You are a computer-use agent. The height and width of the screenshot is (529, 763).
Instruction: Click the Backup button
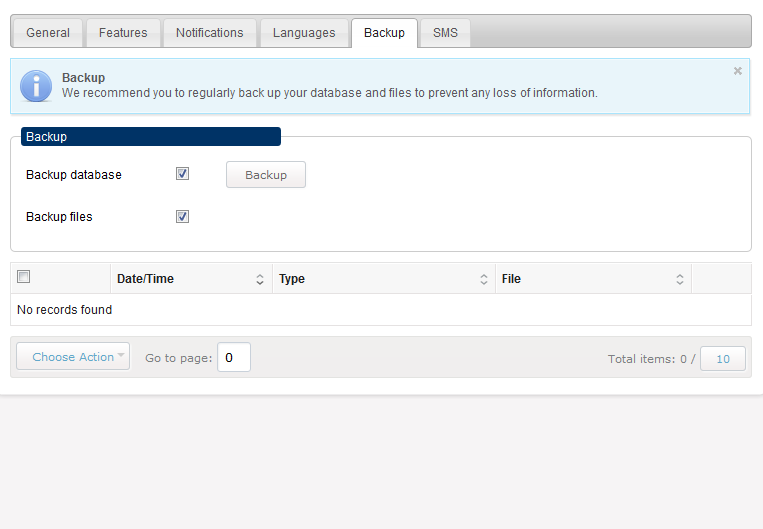[x=266, y=175]
